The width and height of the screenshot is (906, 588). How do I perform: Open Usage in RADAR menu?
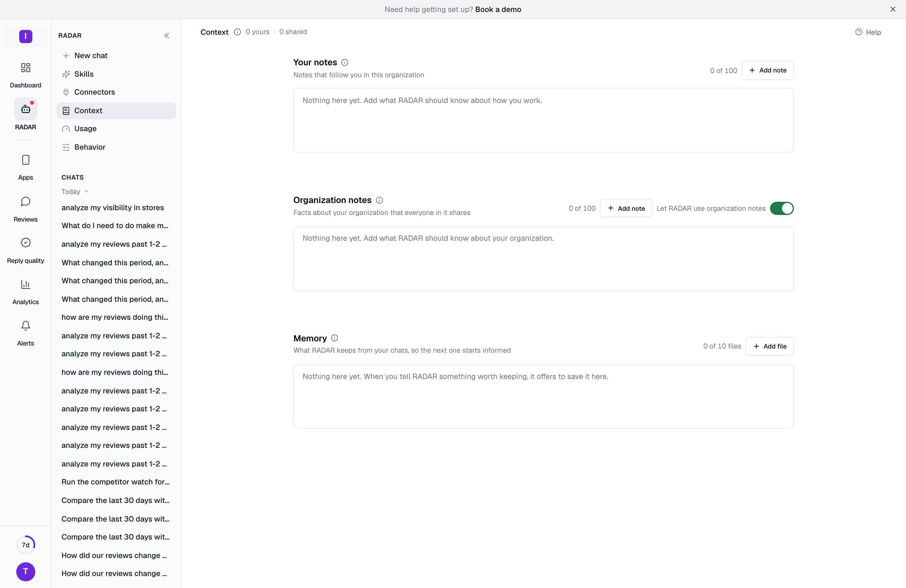click(116, 128)
